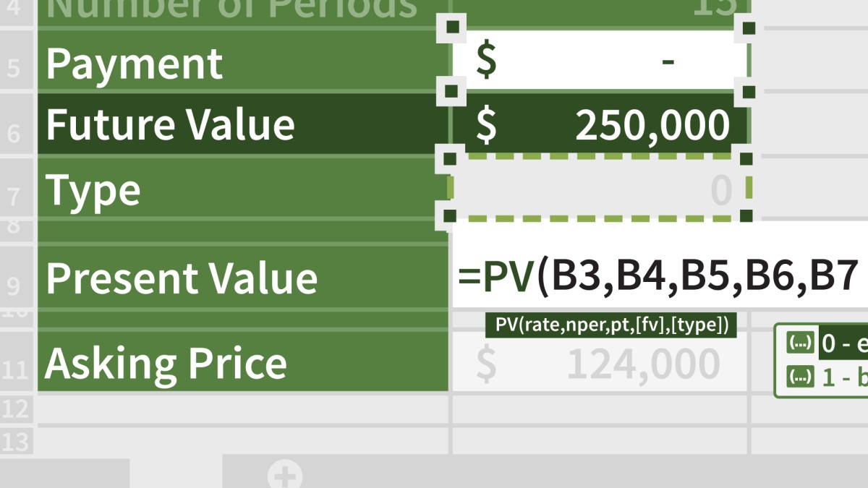This screenshot has height=488, width=868.
Task: Click the PV function syntax tooltip
Action: pos(610,325)
